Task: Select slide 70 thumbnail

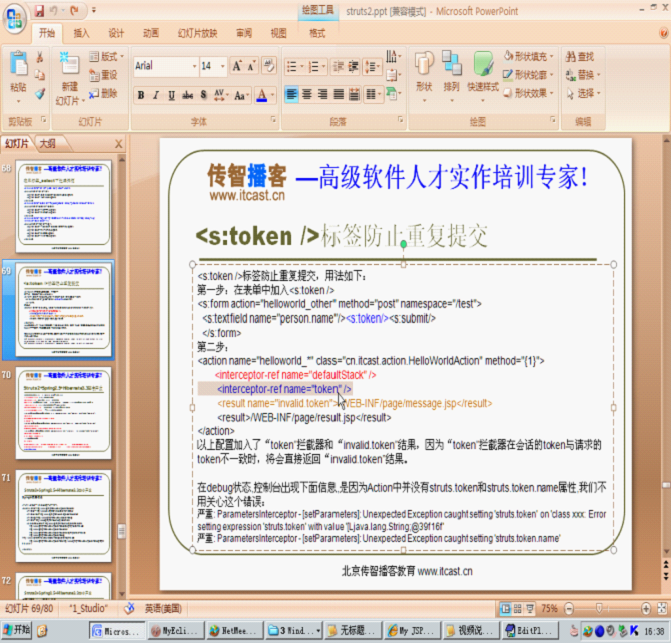Action: (x=63, y=413)
